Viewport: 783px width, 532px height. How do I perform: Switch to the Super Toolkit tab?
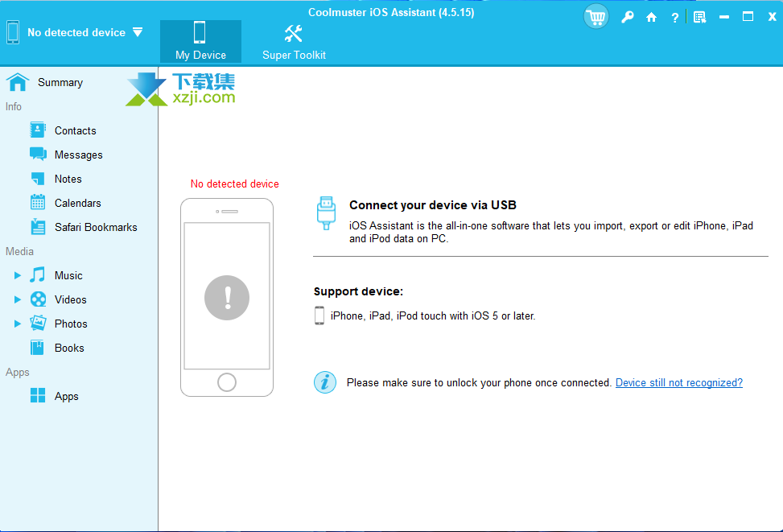point(294,42)
